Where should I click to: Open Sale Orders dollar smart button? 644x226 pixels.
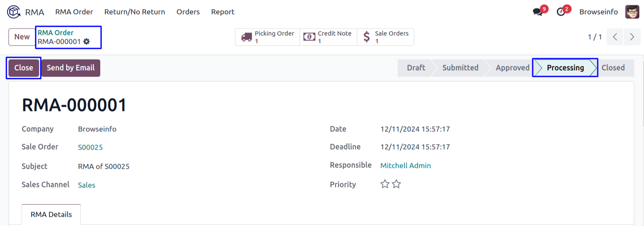[385, 37]
